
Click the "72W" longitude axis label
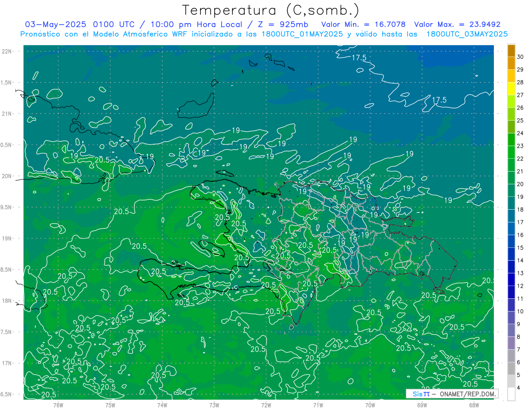pos(266,405)
